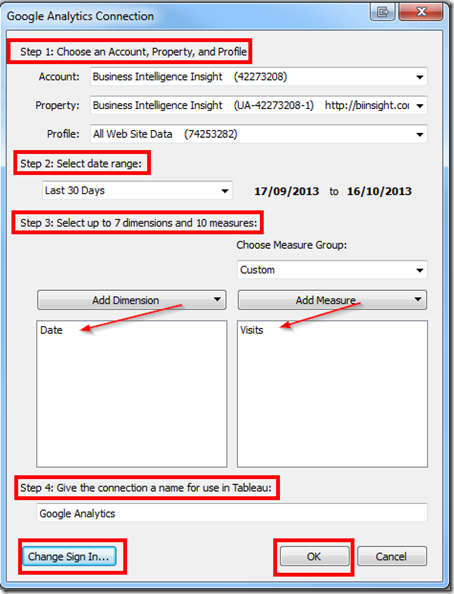Open the Account dropdown
The width and height of the screenshot is (454, 594).
tap(258, 77)
